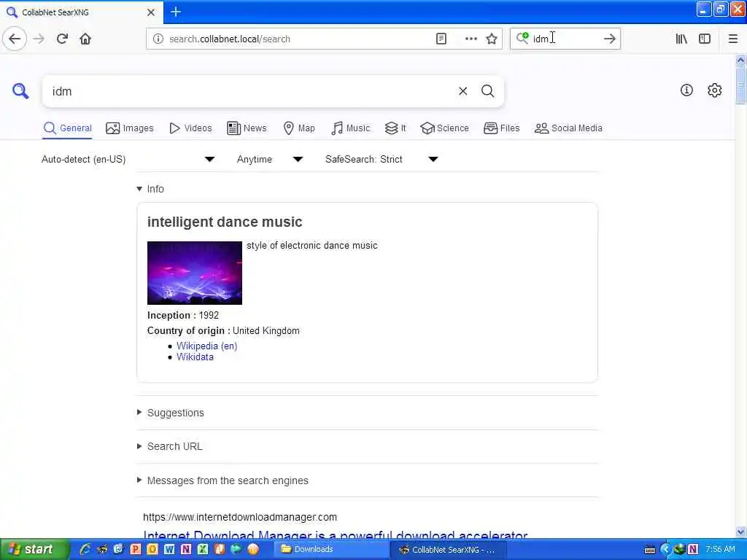Screen dimensions: 747x560
Task: Expand the Search URL section
Action: (169, 447)
